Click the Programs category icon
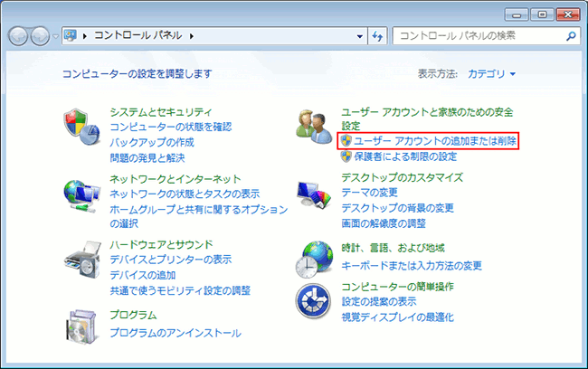588x369 pixels. pyautogui.click(x=82, y=324)
